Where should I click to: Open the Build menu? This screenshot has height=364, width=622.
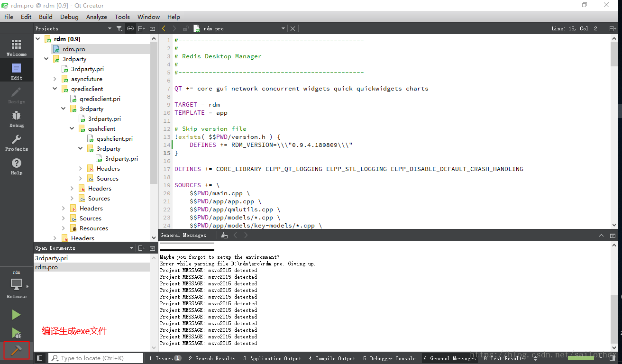46,17
